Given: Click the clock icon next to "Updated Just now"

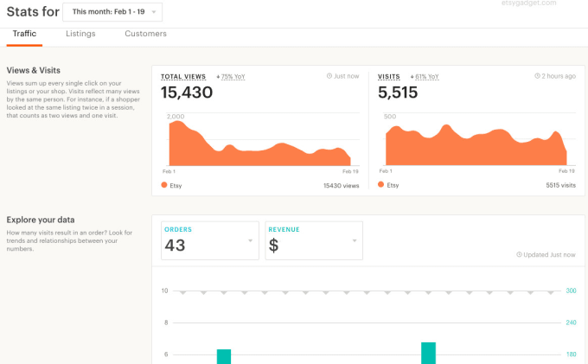Looking at the screenshot, I should coord(519,255).
